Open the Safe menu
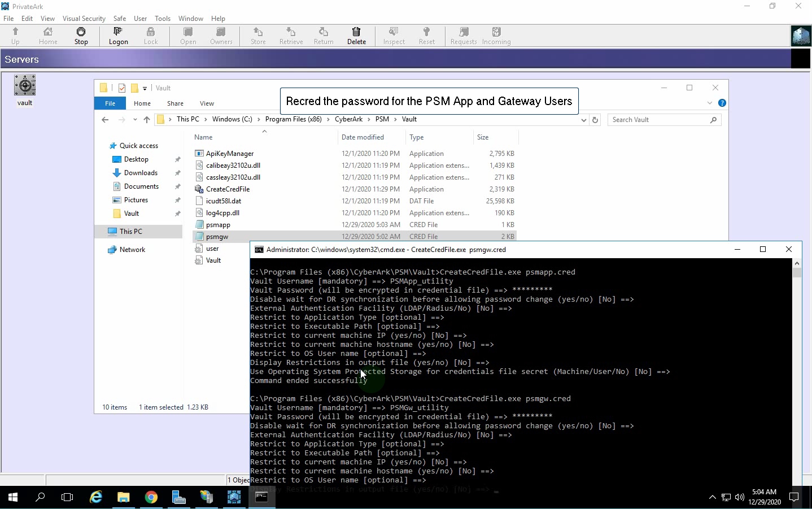The width and height of the screenshot is (812, 509). pos(120,19)
